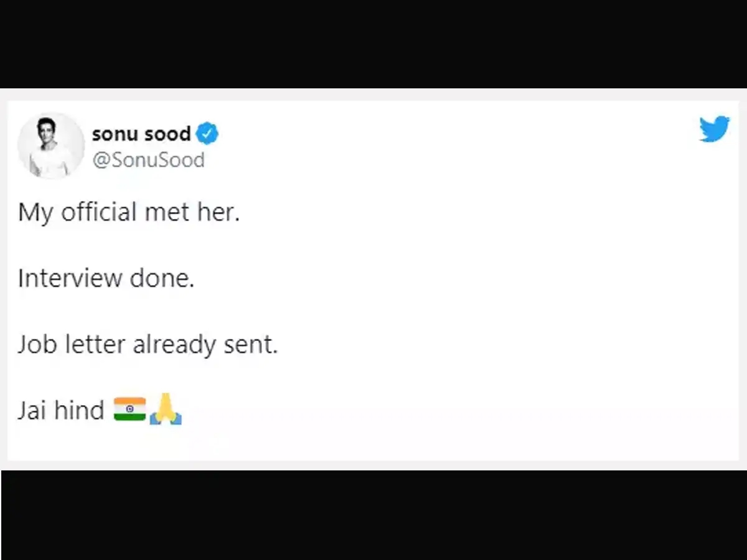This screenshot has height=560, width=747.
Task: Select the "Jai hind" text
Action: pyautogui.click(x=61, y=411)
